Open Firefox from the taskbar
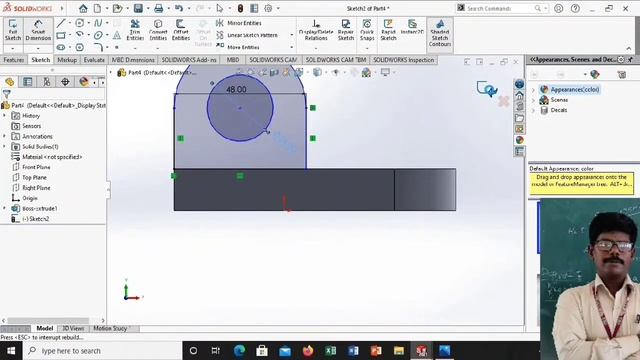Image resolution: width=640 pixels, height=360 pixels. (308, 351)
